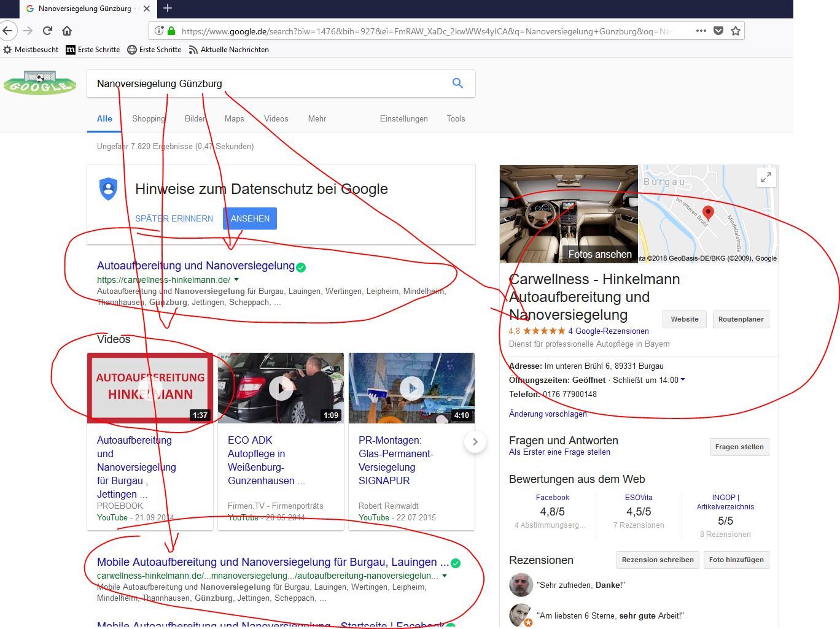Click the phone number 0176 77900148

point(570,394)
